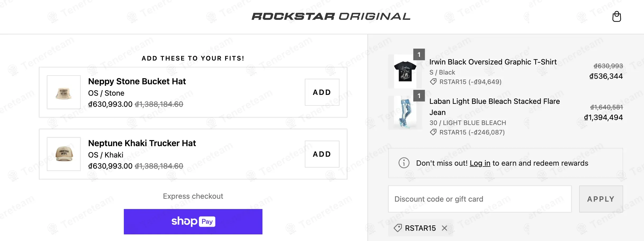The width and height of the screenshot is (644, 241).
Task: Click the Laban Flare Jean thumbnail
Action: [405, 113]
